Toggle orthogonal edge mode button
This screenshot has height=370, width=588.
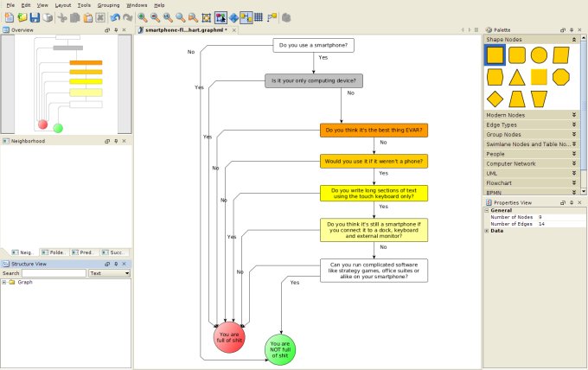pyautogui.click(x=246, y=17)
